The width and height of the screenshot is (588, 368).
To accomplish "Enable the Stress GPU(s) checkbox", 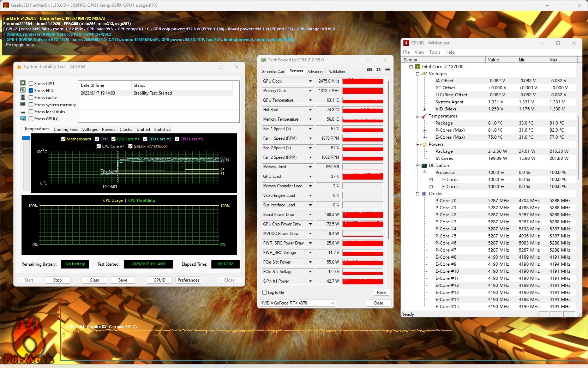I will (x=31, y=119).
